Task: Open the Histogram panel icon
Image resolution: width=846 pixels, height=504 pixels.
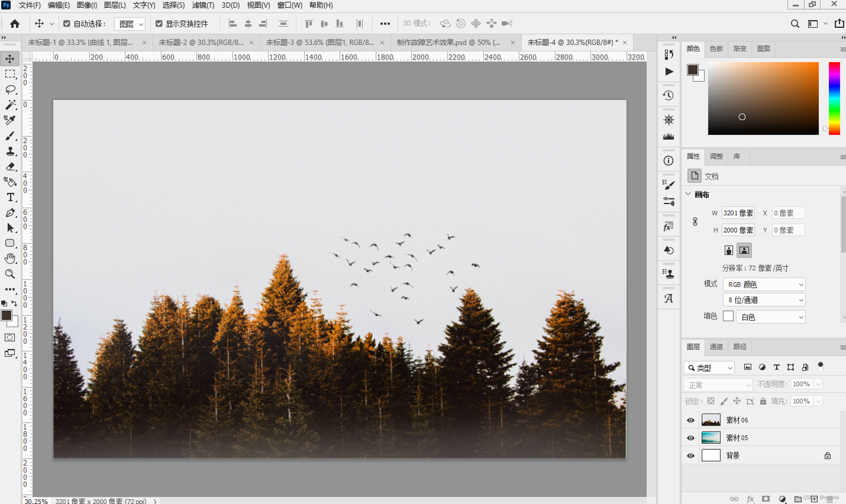Action: click(669, 137)
